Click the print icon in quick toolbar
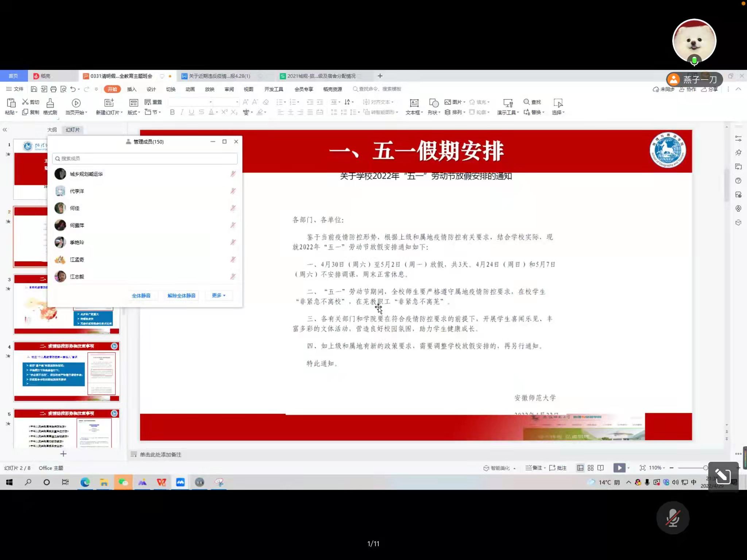The image size is (747, 560). tap(54, 89)
